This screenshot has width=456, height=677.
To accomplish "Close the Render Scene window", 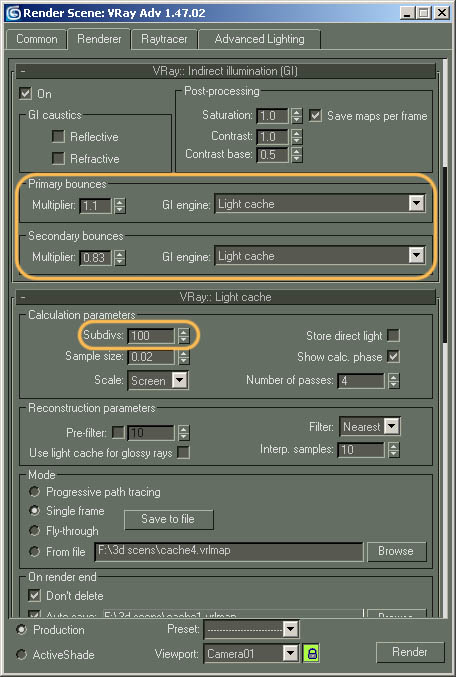I will [441, 13].
